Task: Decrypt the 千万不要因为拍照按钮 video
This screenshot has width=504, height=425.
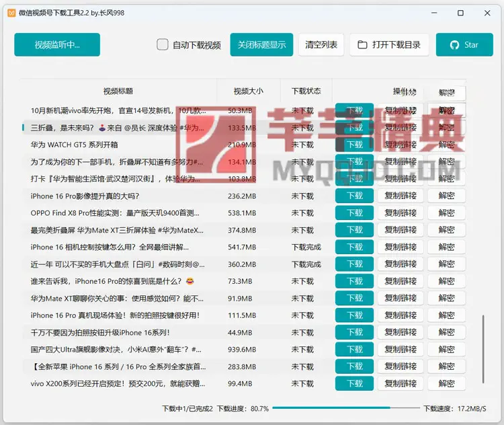Action: pyautogui.click(x=446, y=332)
